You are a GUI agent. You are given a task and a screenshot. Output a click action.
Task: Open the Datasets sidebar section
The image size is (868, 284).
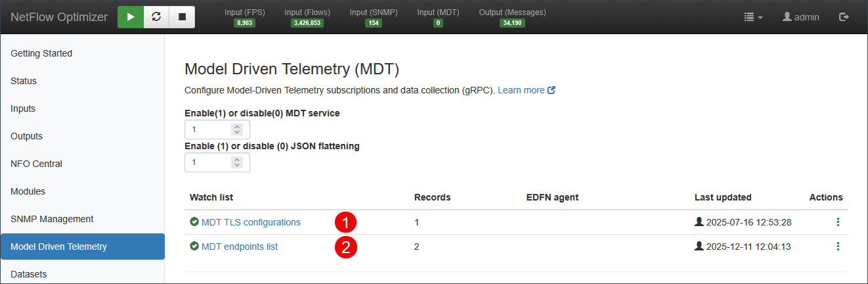click(x=29, y=274)
